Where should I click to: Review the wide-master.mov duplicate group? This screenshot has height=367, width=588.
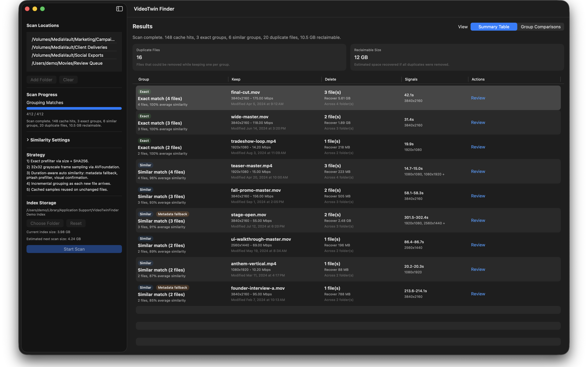click(478, 122)
